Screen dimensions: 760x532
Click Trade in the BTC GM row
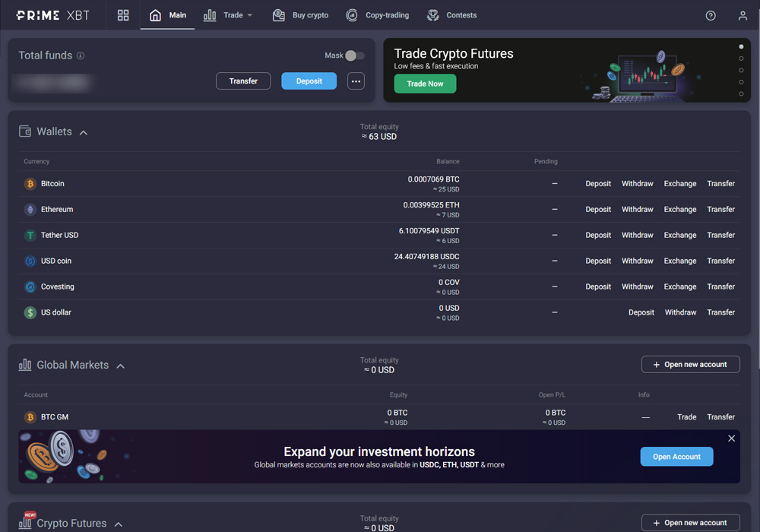tap(687, 416)
